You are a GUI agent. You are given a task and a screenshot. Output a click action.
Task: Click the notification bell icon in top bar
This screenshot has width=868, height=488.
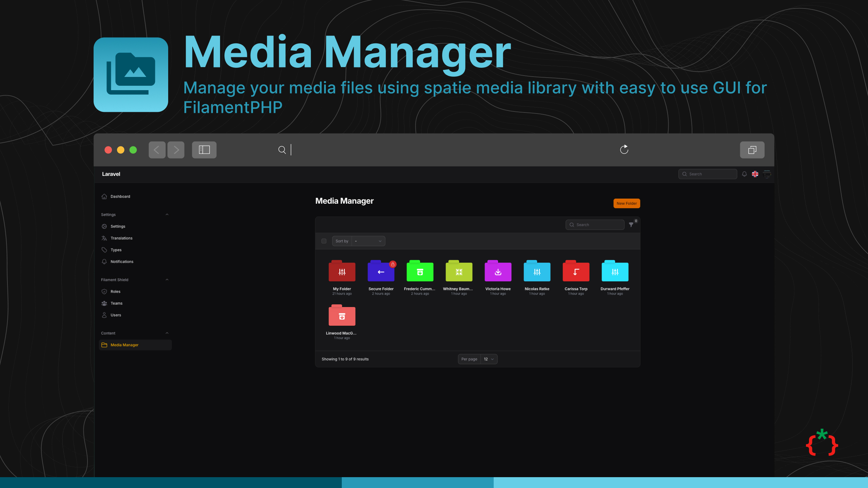click(744, 174)
